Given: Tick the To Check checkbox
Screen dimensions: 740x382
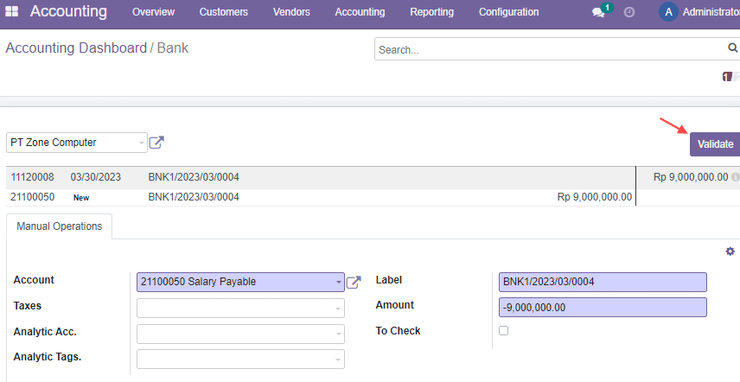Looking at the screenshot, I should pyautogui.click(x=504, y=331).
